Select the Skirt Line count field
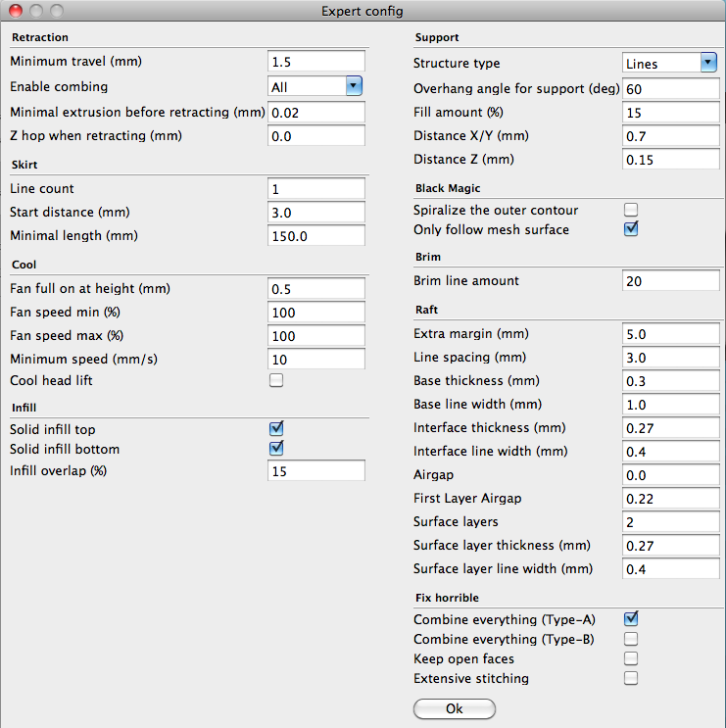 [315, 189]
